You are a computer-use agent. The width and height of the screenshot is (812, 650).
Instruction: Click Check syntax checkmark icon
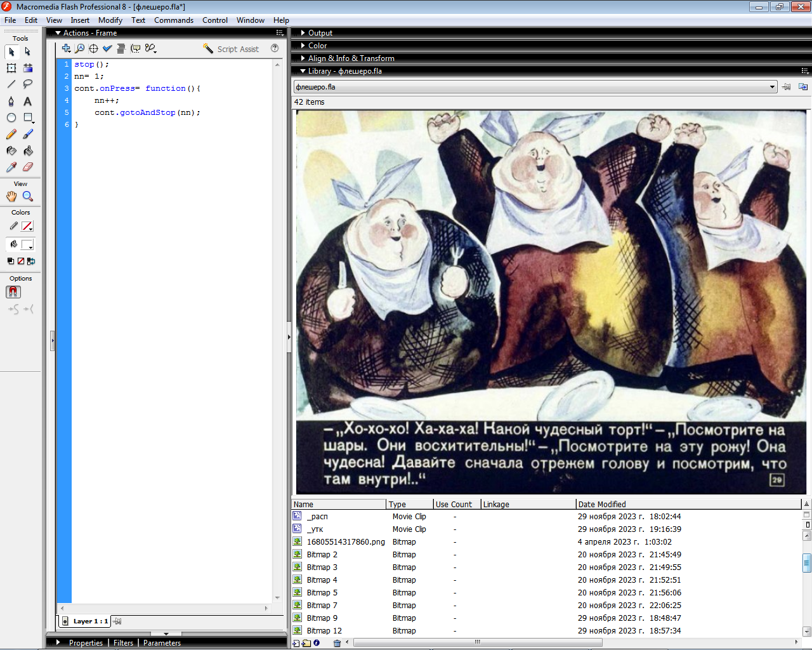(x=107, y=48)
